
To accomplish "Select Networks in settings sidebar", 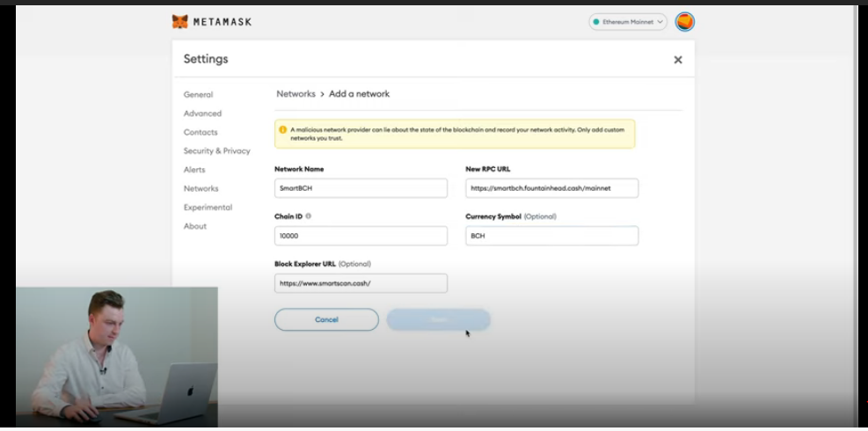I will pos(201,188).
